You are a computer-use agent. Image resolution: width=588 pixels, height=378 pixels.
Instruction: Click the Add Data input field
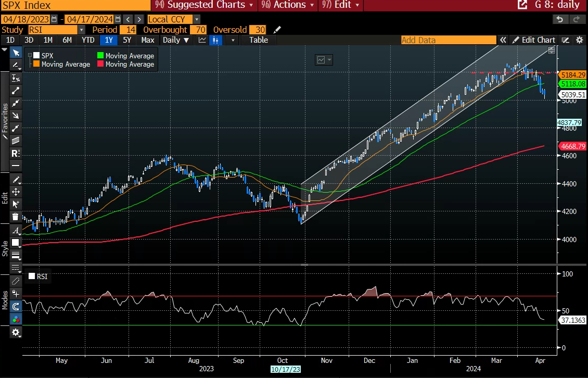pos(449,40)
